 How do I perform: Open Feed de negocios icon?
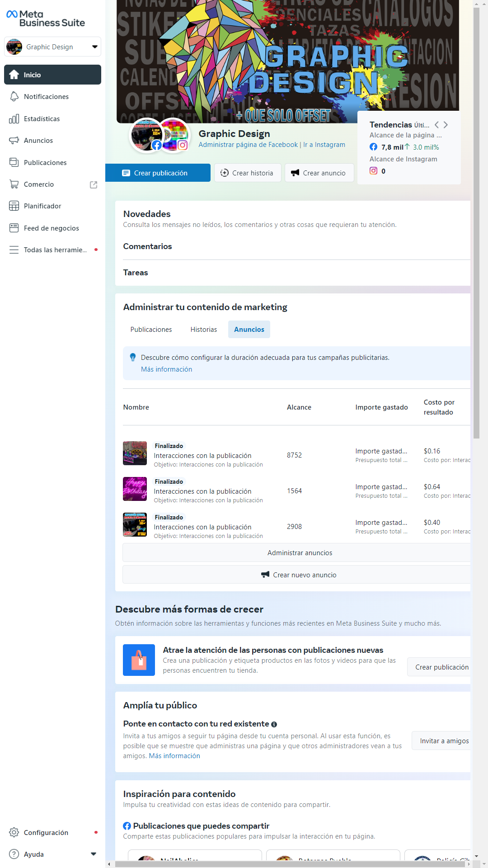click(x=14, y=228)
